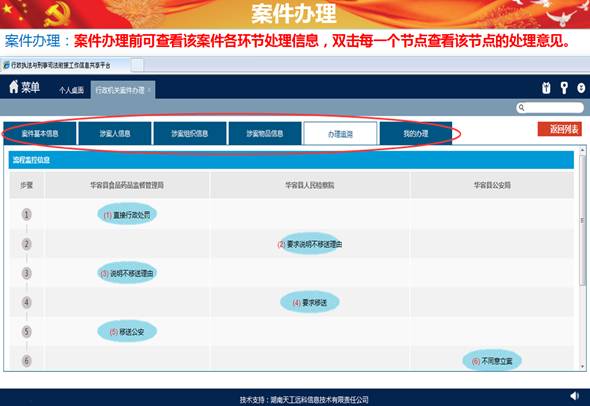
Task: Click the browser tab's IE page icon
Action: (6, 65)
